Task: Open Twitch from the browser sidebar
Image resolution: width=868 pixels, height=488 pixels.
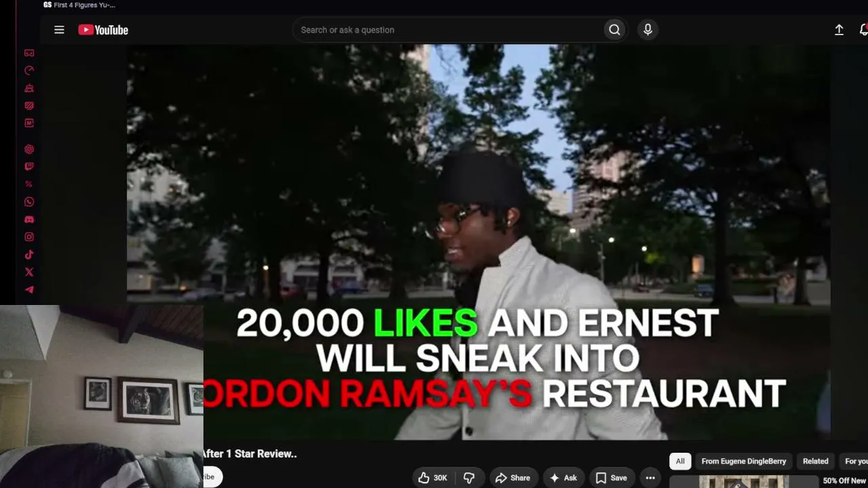Action: pyautogui.click(x=29, y=167)
